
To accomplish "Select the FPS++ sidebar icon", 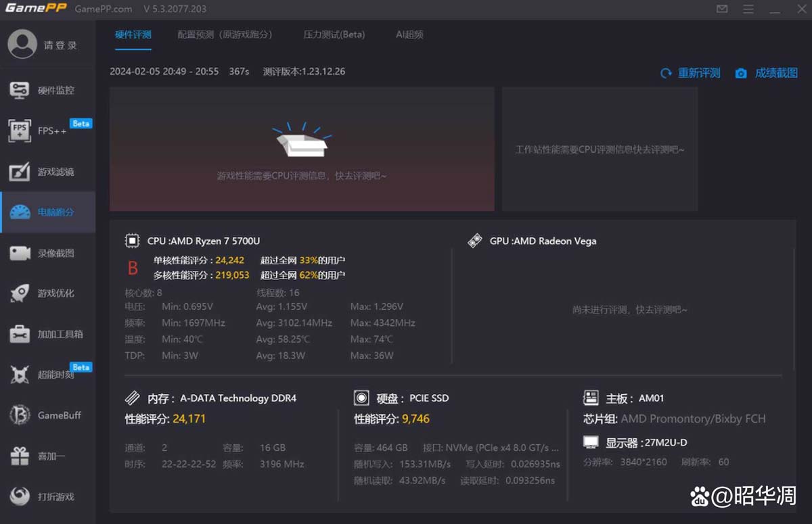I will tap(20, 130).
